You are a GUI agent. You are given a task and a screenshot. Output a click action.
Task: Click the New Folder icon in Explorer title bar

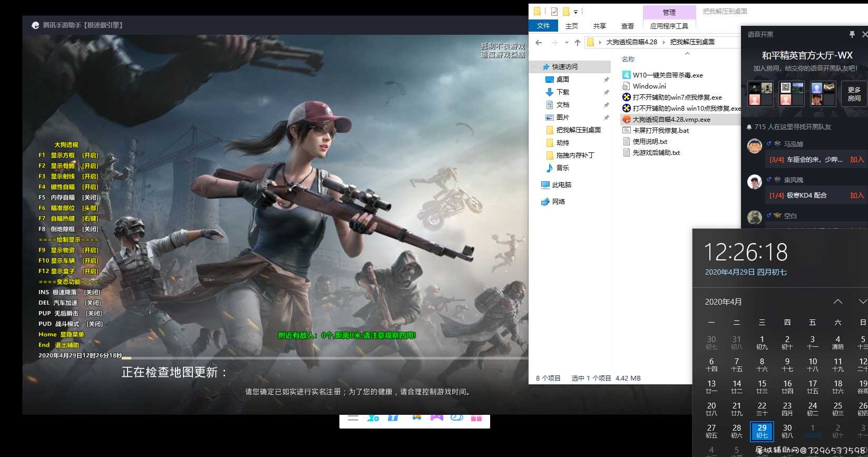pyautogui.click(x=566, y=11)
